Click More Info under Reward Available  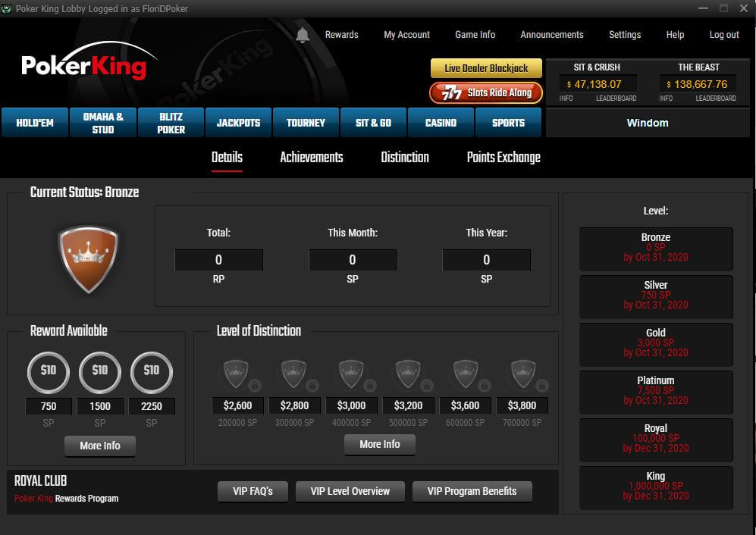pos(100,446)
